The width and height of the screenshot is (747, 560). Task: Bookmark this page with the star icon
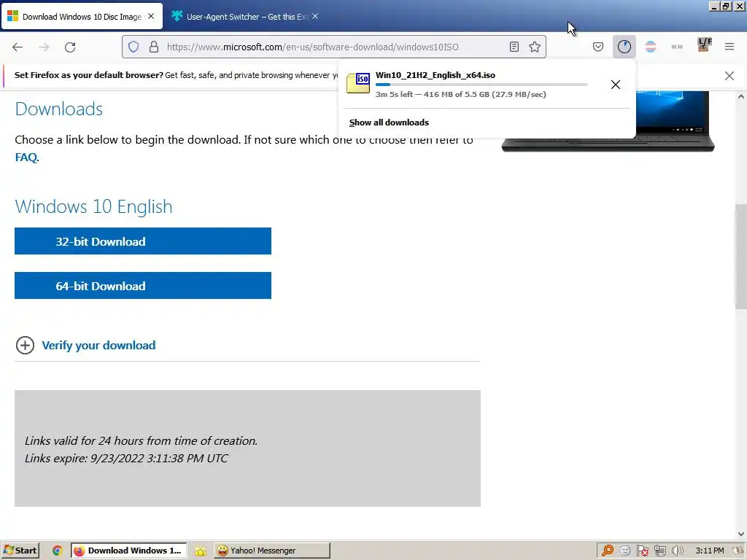coord(535,47)
